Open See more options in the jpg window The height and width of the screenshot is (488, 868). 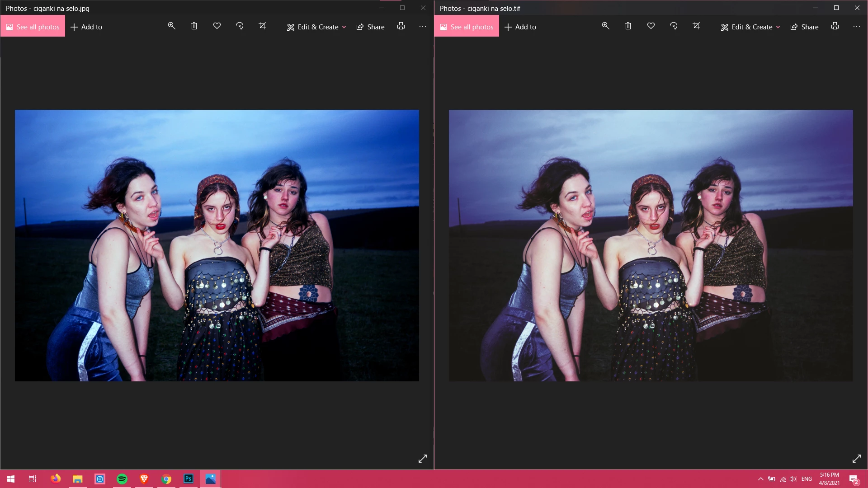tap(423, 26)
